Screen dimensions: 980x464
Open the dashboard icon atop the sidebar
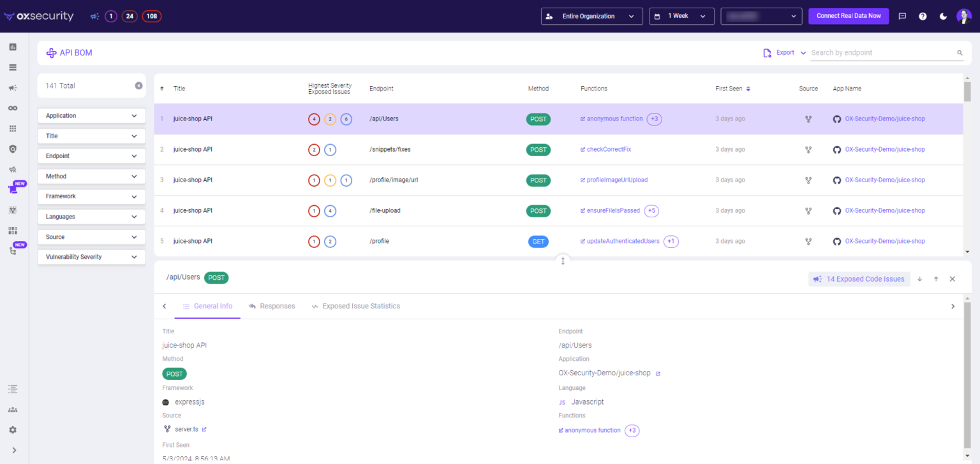13,47
